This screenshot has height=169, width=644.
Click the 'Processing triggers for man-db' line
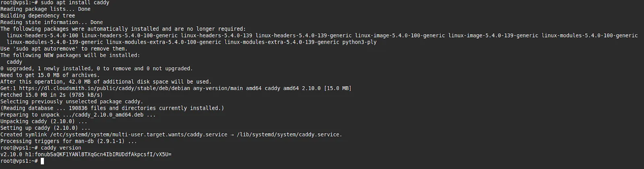[x=68, y=141]
